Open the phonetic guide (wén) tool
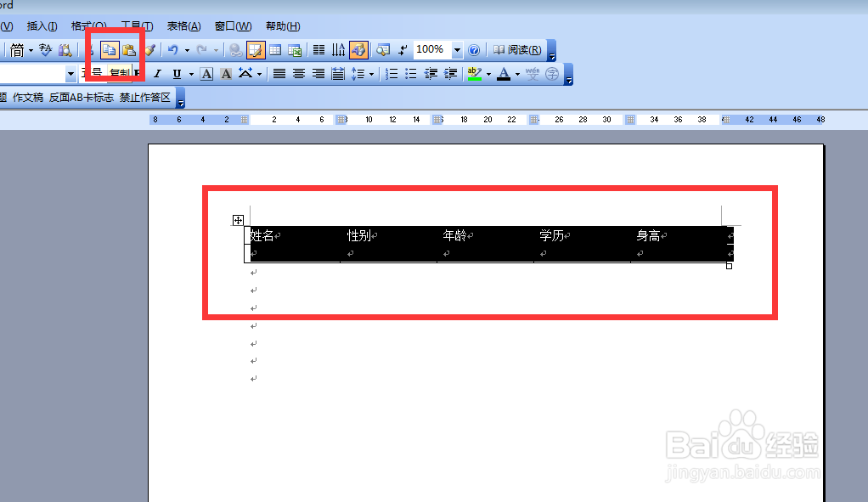868x502 pixels. pyautogui.click(x=533, y=74)
